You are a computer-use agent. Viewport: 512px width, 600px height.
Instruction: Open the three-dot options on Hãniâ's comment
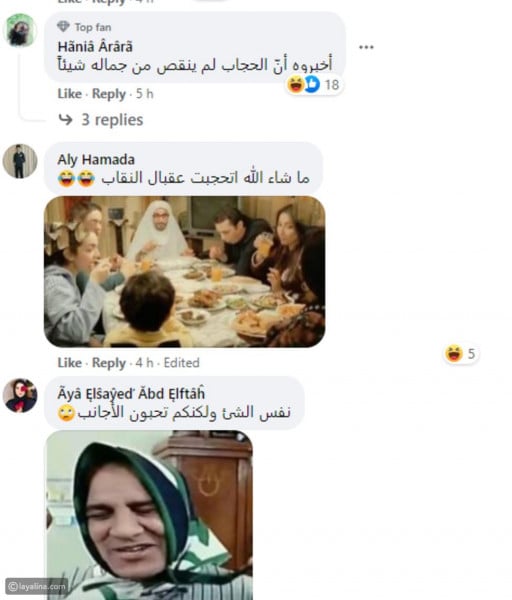366,47
